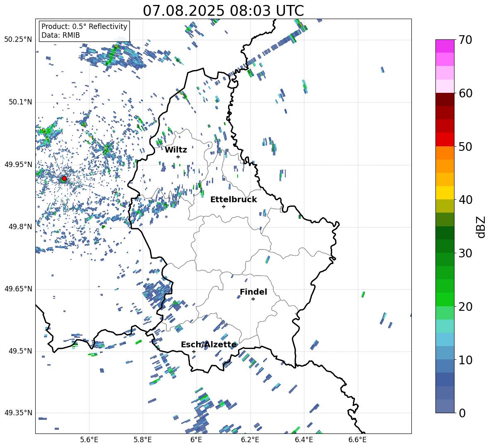Click the Wiltz station cross marker

tap(178, 157)
